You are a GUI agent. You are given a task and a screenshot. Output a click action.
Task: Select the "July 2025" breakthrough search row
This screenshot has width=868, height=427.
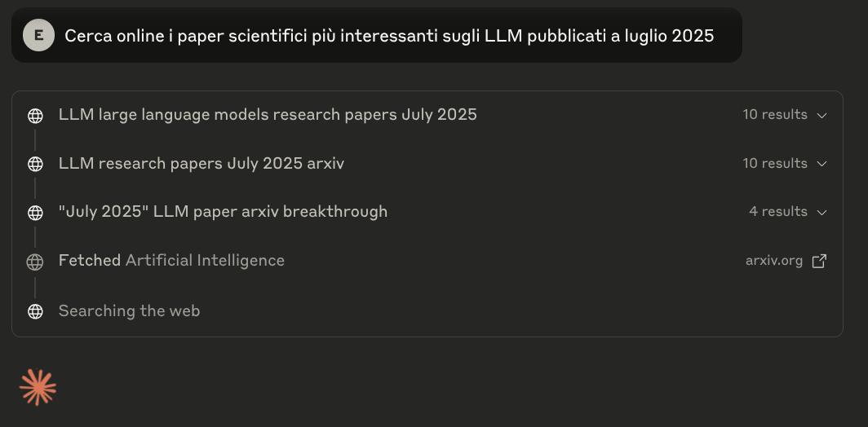pyautogui.click(x=223, y=212)
